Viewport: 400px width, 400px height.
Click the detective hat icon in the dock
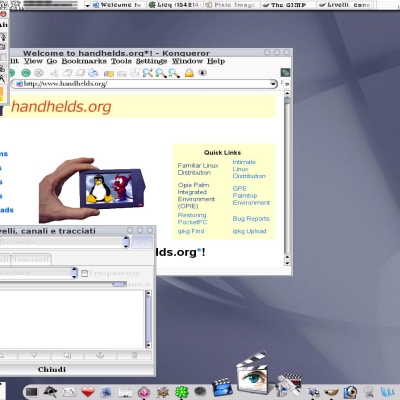pyautogui.click(x=50, y=391)
